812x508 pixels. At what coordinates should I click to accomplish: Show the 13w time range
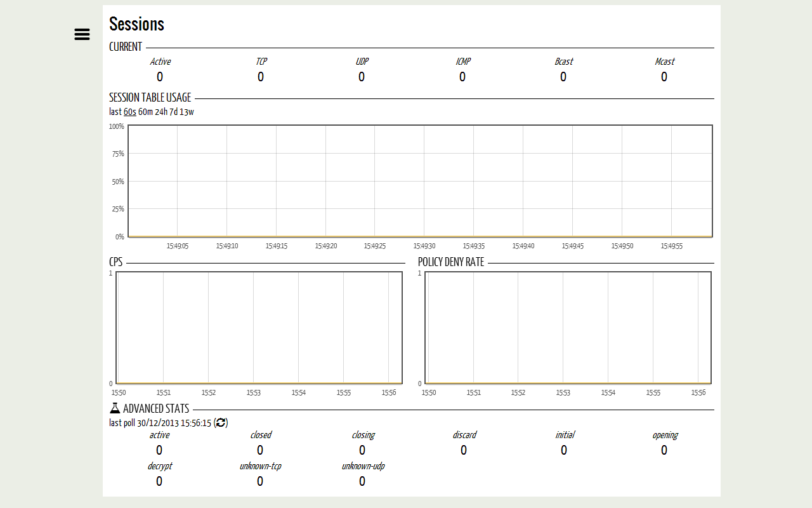pyautogui.click(x=187, y=112)
